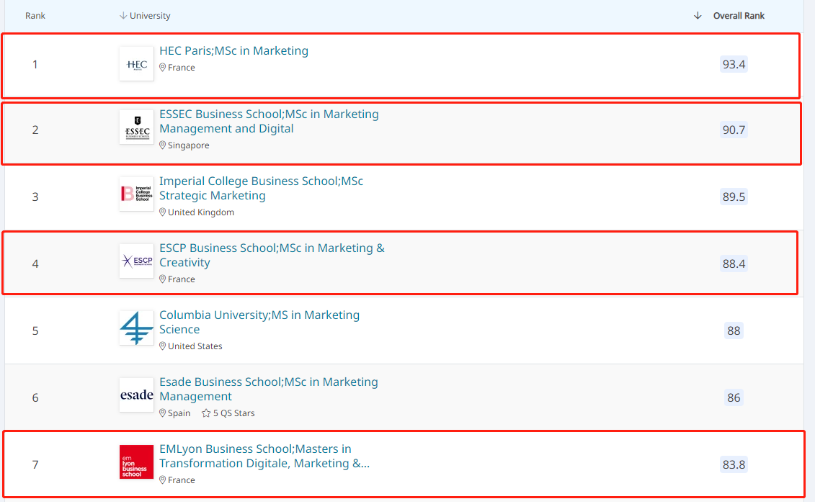The width and height of the screenshot is (815, 504).
Task: Click the Imperial College Business School logo
Action: tap(136, 194)
